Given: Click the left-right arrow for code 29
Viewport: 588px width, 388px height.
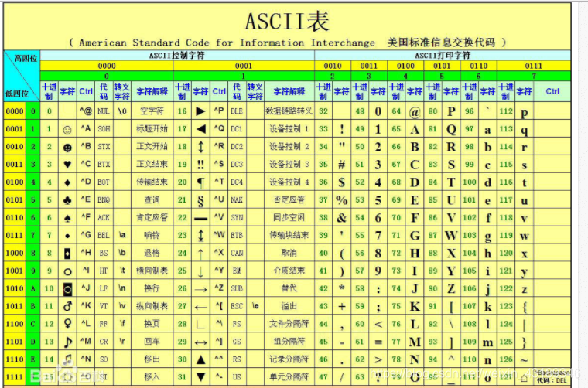Looking at the screenshot, I should [200, 342].
